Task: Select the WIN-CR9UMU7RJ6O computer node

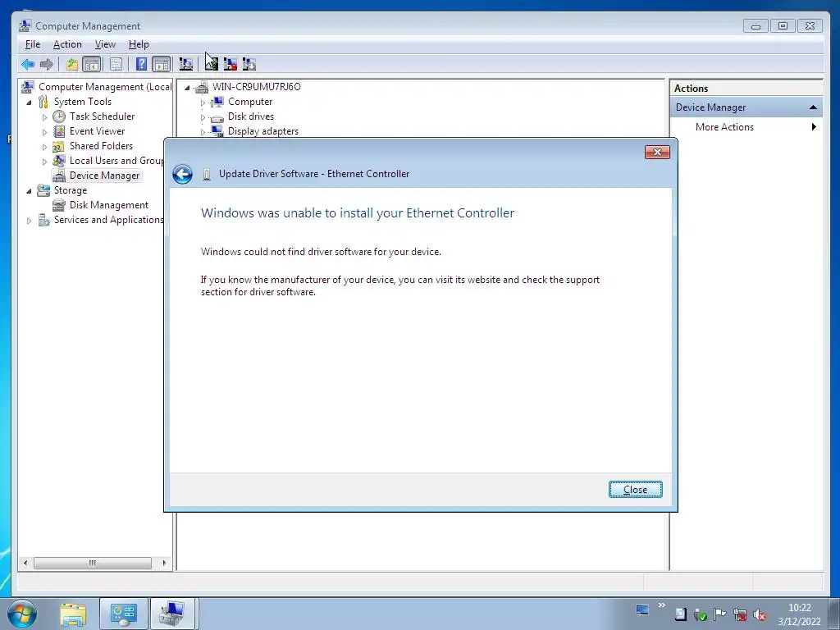Action: coord(256,87)
